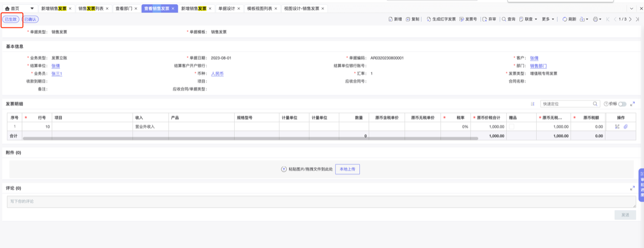The width and height of the screenshot is (644, 248).
Task: Click the paperclip attachment icon in row 1
Action: point(625,126)
